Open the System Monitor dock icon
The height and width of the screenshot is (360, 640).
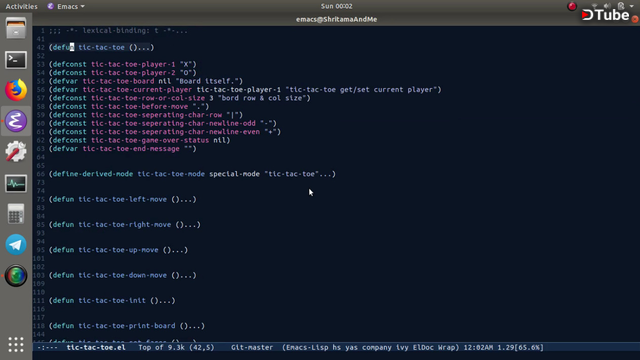tap(16, 183)
